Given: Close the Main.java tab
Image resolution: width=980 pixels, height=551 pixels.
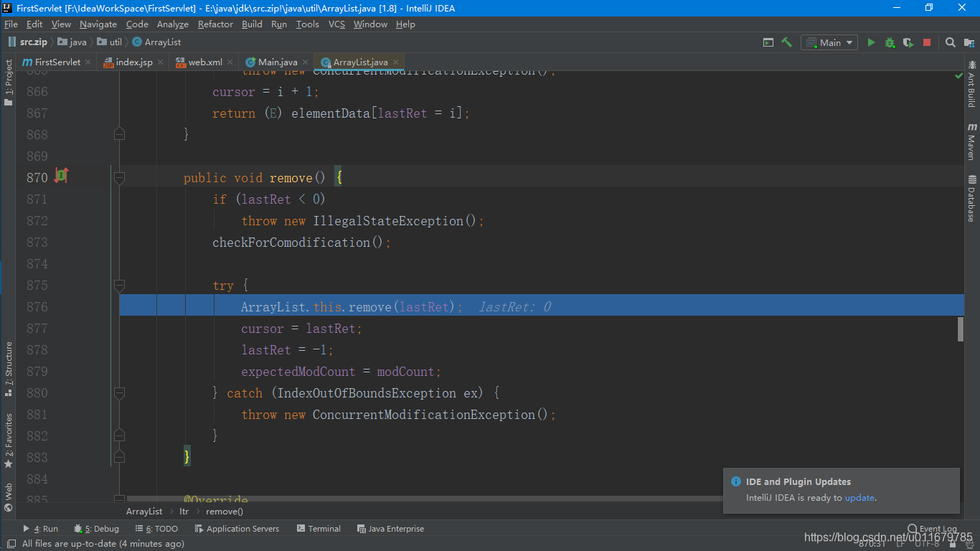Looking at the screenshot, I should point(305,62).
